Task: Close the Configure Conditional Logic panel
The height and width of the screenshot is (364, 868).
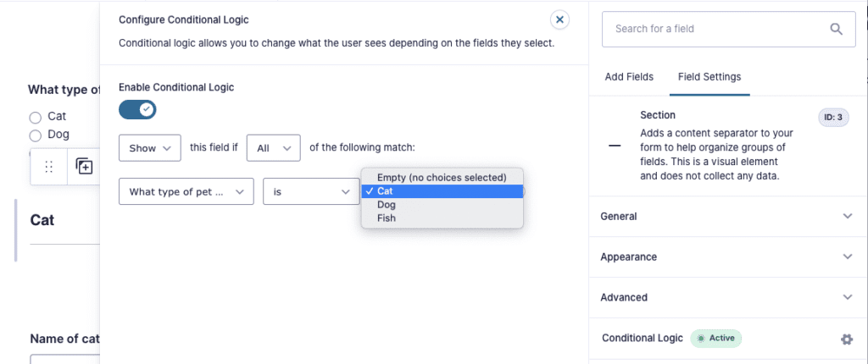Action: click(x=559, y=20)
